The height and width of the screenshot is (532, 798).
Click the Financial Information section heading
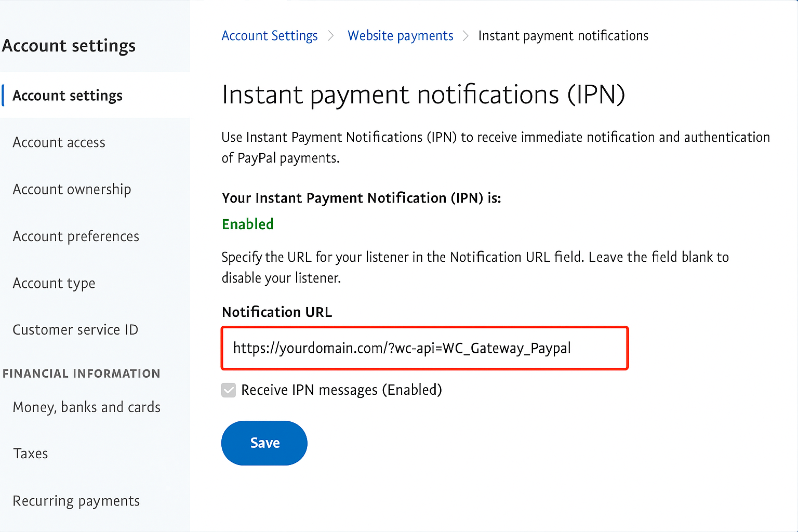pos(82,373)
